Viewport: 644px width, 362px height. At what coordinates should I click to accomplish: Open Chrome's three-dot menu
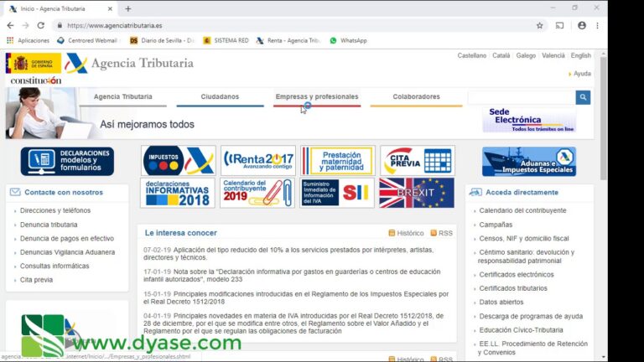pyautogui.click(x=597, y=25)
